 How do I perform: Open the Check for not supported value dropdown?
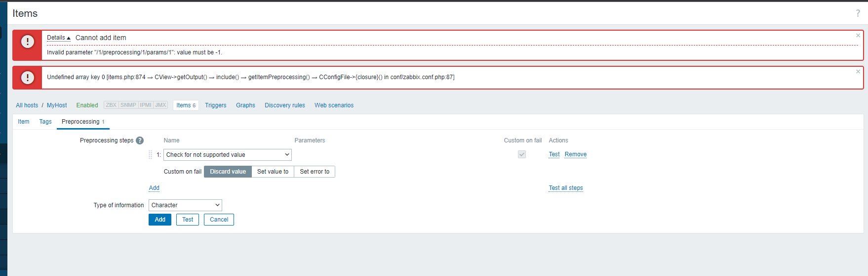228,155
